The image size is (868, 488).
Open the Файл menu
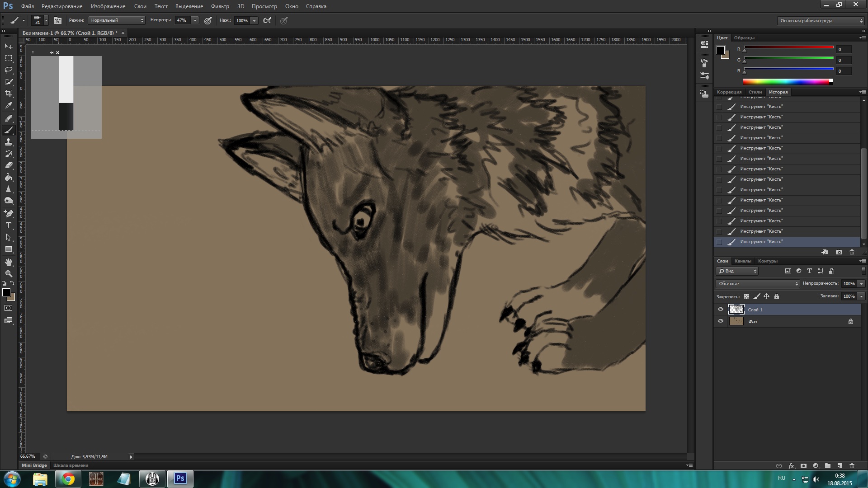[x=28, y=6]
